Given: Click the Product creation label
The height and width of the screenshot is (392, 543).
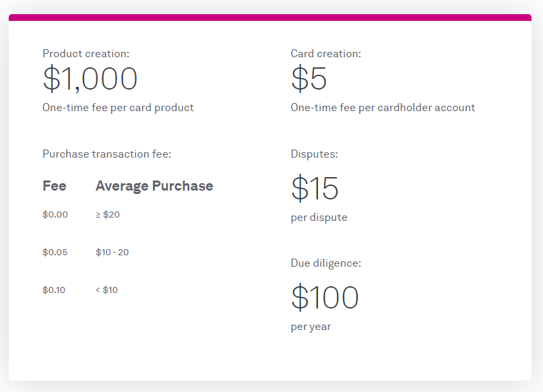Looking at the screenshot, I should pyautogui.click(x=86, y=54).
